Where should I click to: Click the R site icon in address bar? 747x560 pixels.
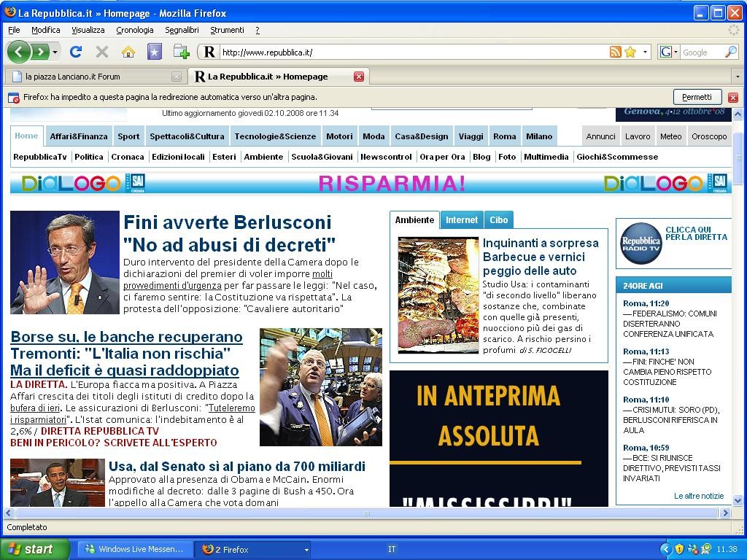tap(209, 52)
